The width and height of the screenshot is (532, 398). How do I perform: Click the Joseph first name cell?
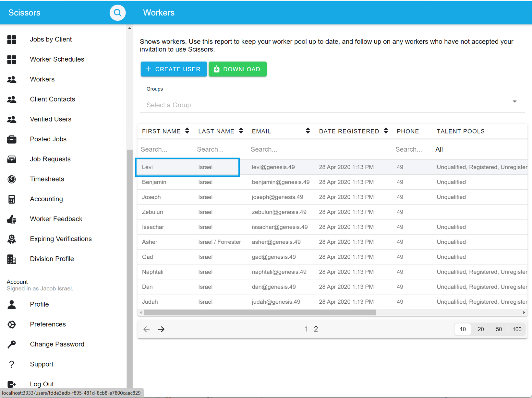[151, 197]
